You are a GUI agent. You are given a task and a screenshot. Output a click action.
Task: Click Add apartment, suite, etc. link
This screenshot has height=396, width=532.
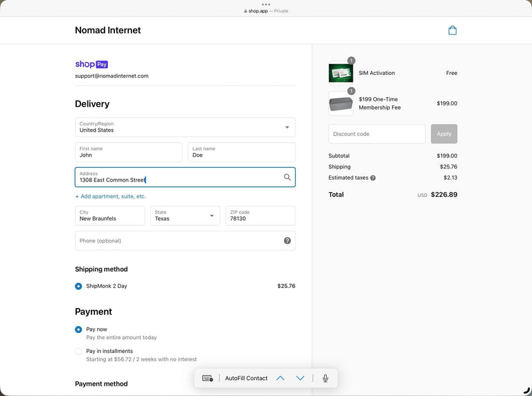coord(111,196)
